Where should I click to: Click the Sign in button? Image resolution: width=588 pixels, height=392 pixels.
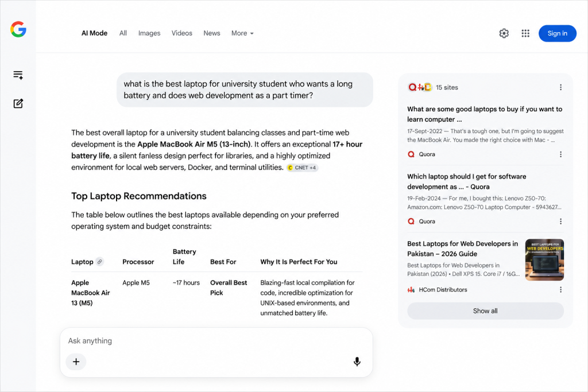pos(557,33)
